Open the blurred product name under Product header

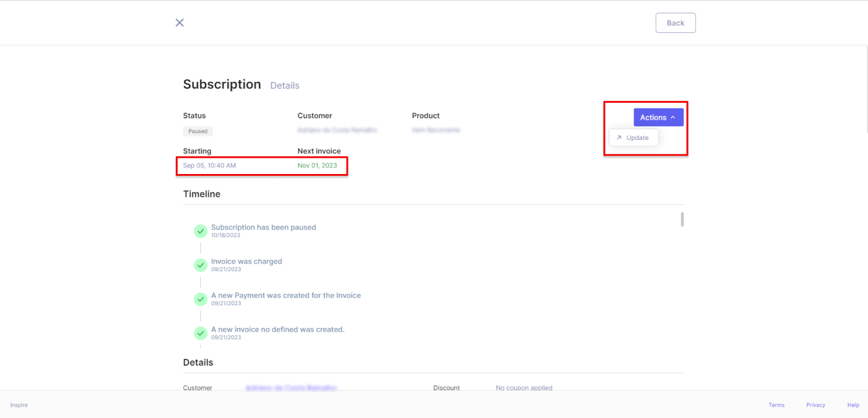coord(436,130)
